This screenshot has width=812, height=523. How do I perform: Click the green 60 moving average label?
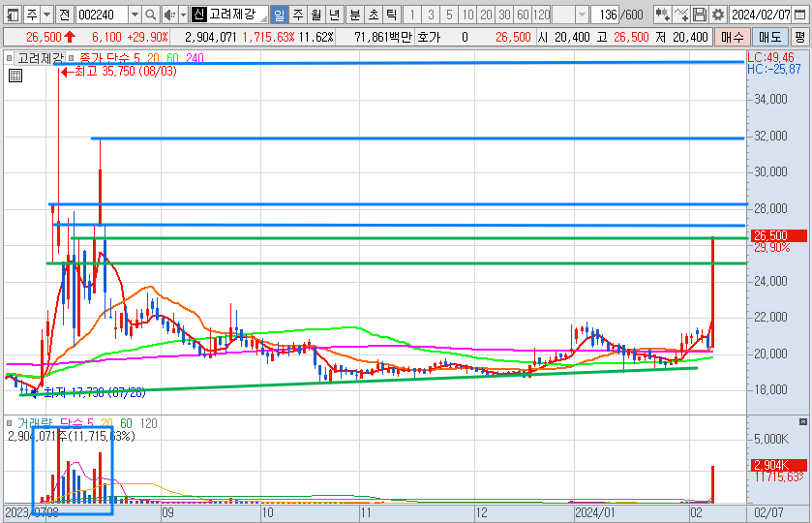tap(172, 58)
